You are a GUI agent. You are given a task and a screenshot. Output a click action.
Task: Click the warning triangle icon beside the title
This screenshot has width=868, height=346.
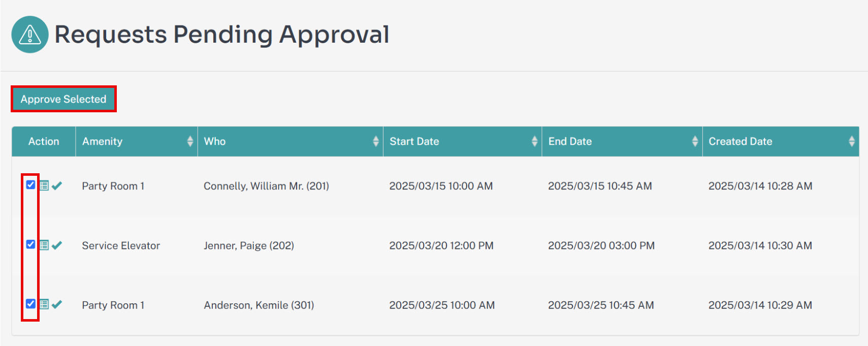tap(30, 35)
